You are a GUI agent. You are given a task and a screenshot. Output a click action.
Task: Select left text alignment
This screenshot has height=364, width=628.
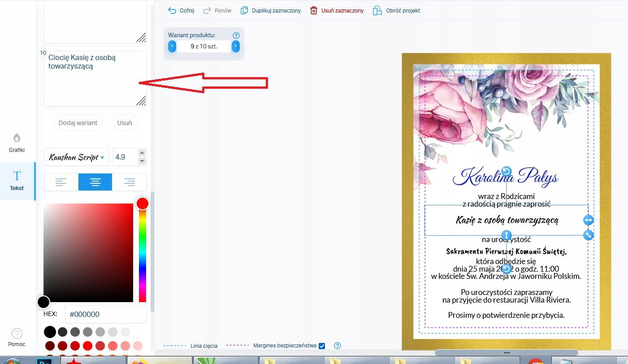tap(61, 182)
